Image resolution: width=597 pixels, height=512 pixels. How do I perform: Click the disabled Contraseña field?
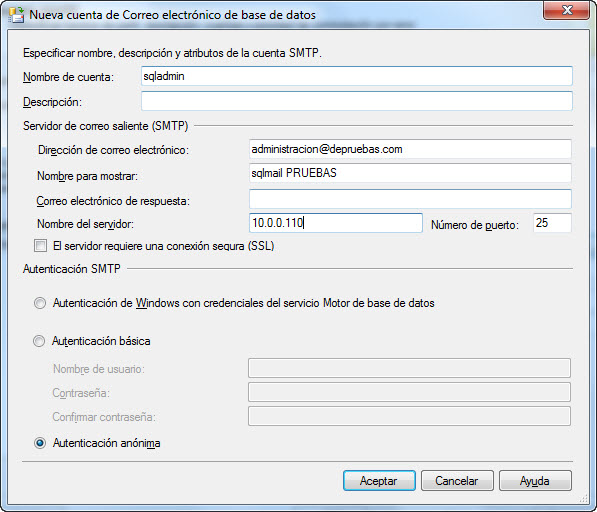[x=409, y=392]
